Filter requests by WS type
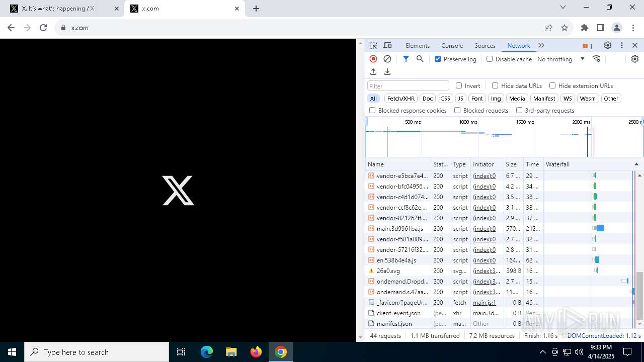 pyautogui.click(x=568, y=99)
